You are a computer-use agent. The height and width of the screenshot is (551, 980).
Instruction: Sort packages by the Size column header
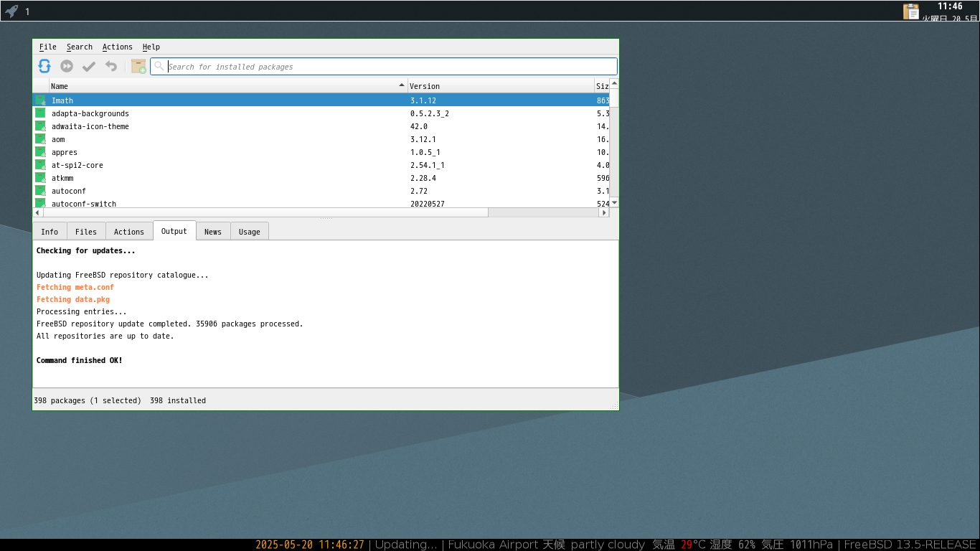click(602, 86)
